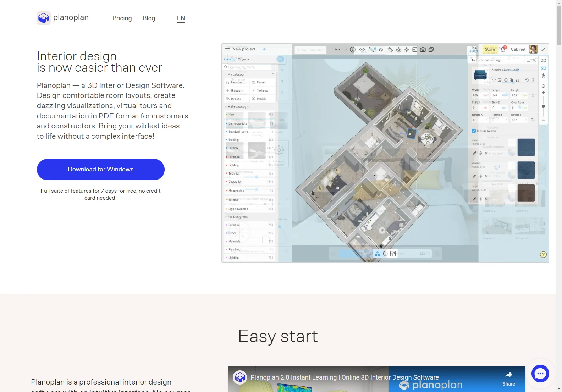The height and width of the screenshot is (392, 562).
Task: Open the notifications bell
Action: tap(503, 49)
